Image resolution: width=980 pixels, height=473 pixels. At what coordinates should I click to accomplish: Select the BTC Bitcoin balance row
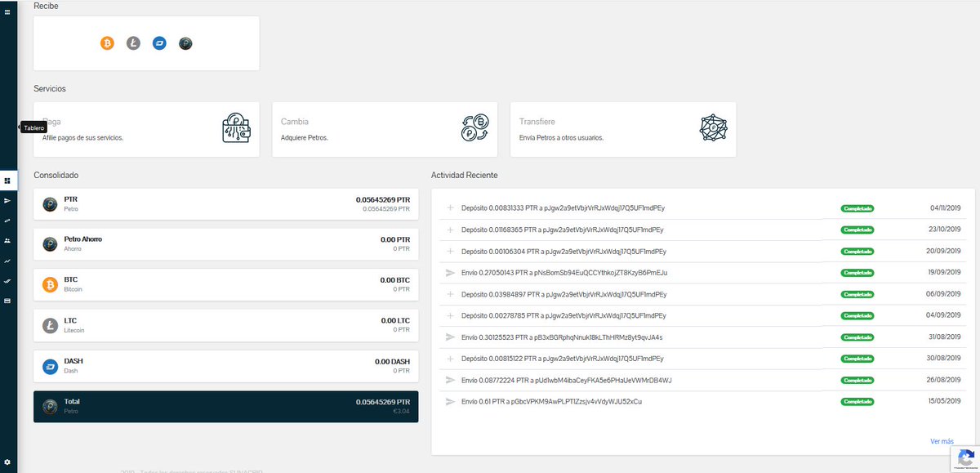coord(225,284)
